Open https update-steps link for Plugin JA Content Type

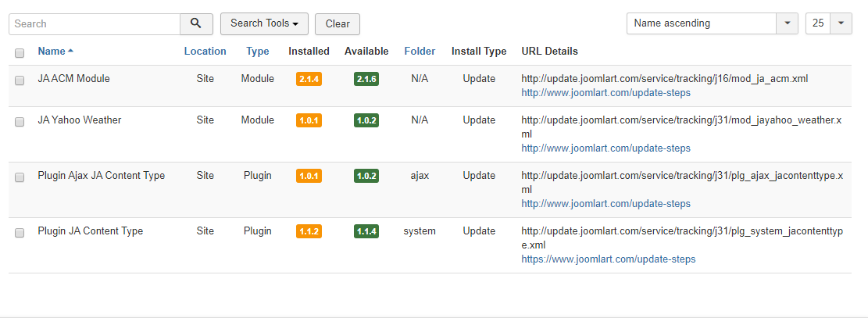pos(609,259)
